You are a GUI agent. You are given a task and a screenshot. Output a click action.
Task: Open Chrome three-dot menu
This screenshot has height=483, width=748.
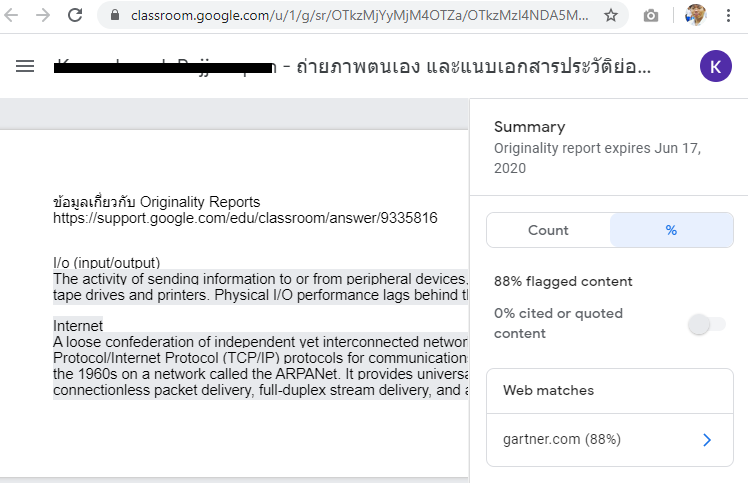[x=728, y=16]
